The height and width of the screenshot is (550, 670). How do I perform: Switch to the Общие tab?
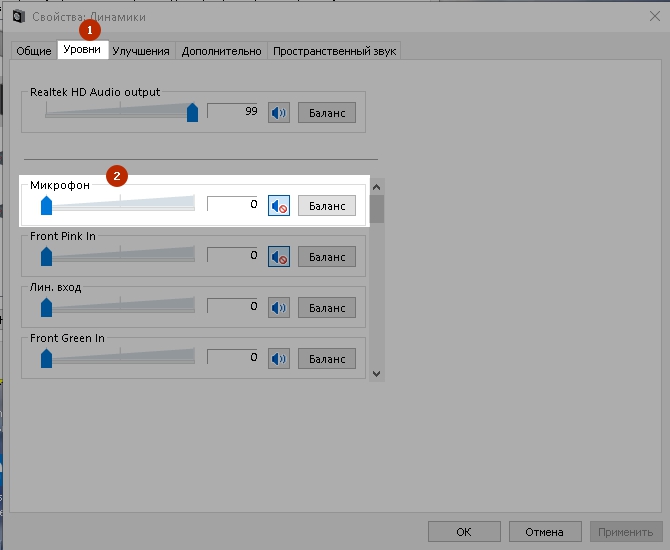coord(33,51)
